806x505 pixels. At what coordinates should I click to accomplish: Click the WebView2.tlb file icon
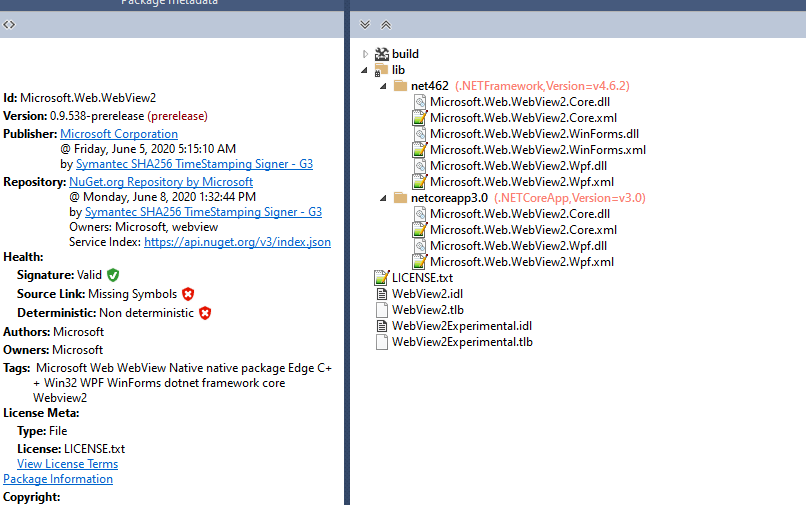381,310
